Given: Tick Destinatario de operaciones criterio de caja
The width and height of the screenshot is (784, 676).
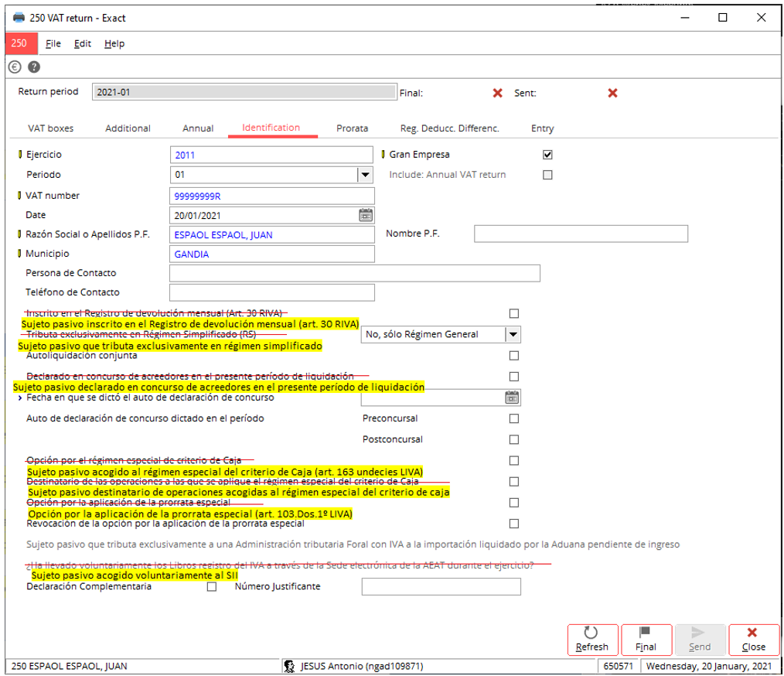Looking at the screenshot, I should point(514,482).
